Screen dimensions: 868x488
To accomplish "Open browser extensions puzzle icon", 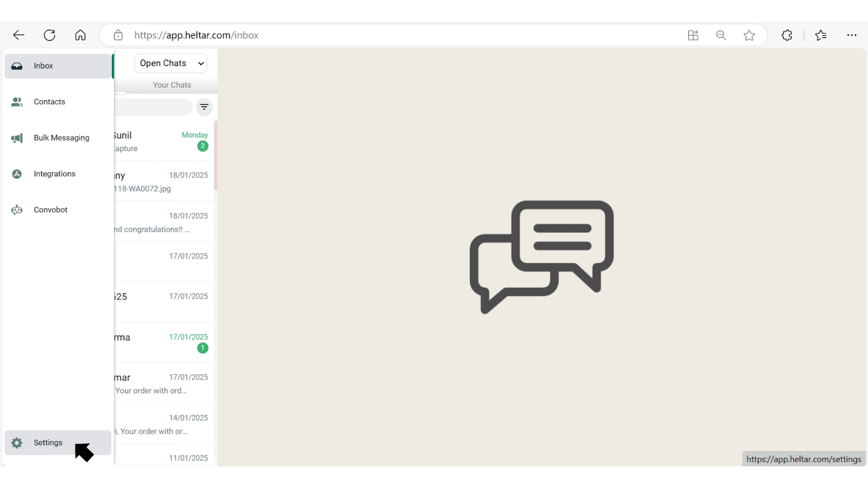I will point(787,35).
